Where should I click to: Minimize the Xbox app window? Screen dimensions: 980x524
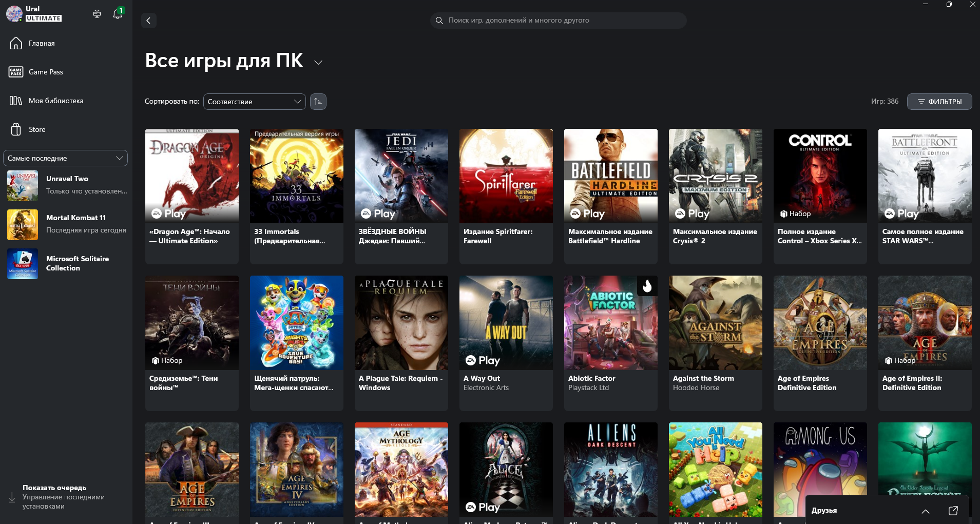coord(925,4)
